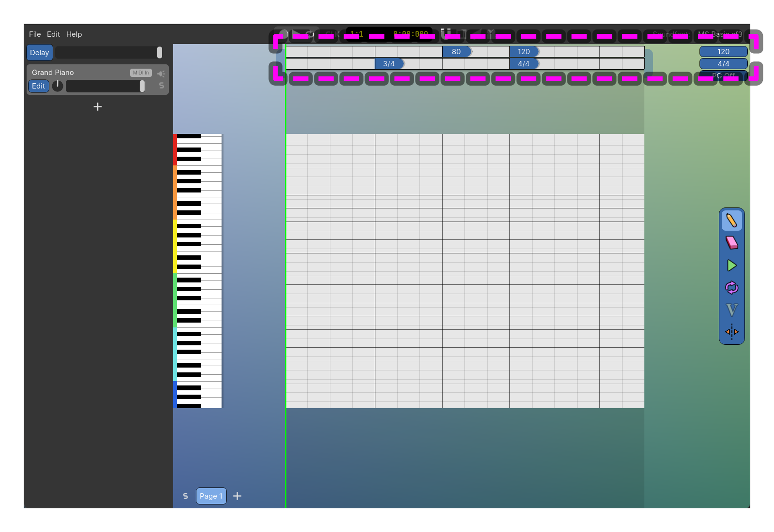Select the note split tool icon
Image resolution: width=774 pixels, height=532 pixels.
click(731, 332)
